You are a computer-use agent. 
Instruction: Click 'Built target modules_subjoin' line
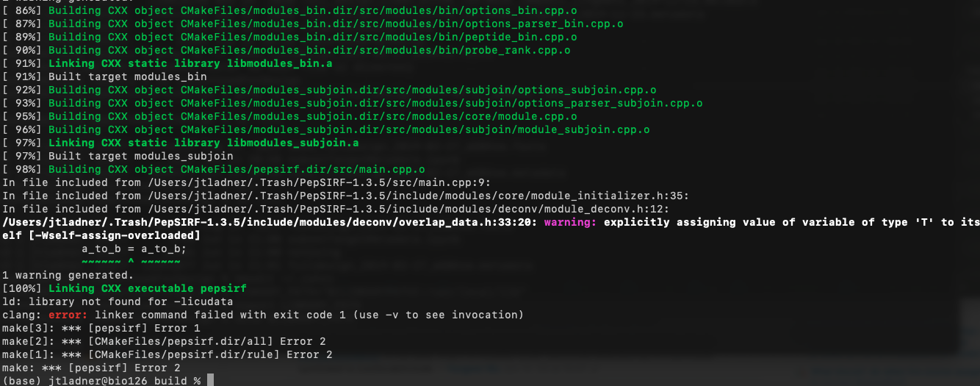click(118, 156)
